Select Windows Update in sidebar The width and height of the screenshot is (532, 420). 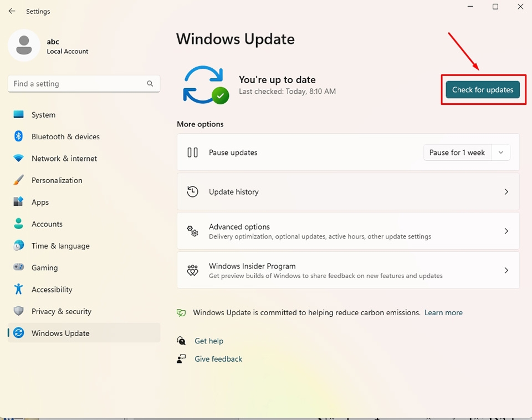point(84,333)
